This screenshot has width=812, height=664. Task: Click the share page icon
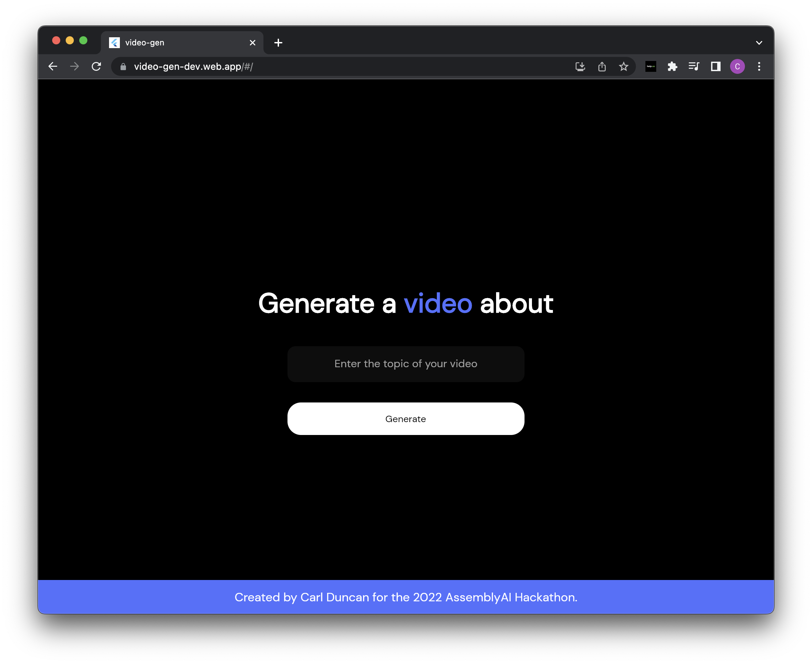click(x=602, y=66)
